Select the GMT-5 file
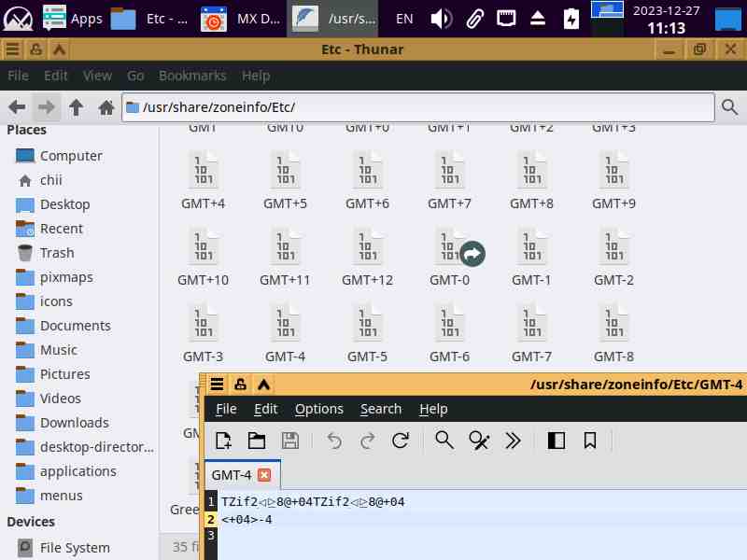The height and width of the screenshot is (560, 747). coord(367,334)
